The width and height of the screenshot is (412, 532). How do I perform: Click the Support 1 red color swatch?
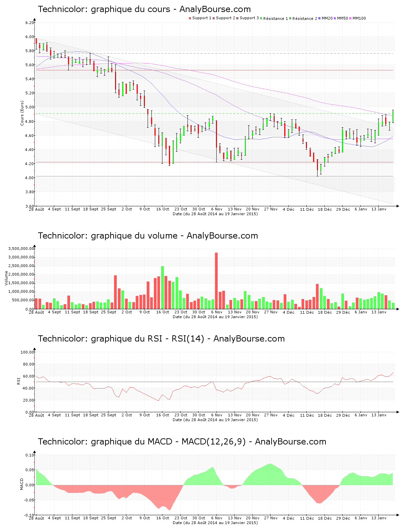pyautogui.click(x=189, y=17)
